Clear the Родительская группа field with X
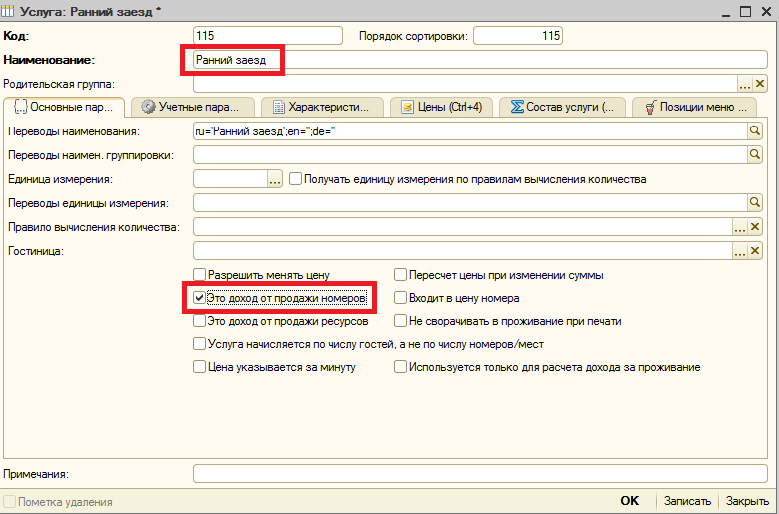The width and height of the screenshot is (779, 514). pyautogui.click(x=760, y=84)
